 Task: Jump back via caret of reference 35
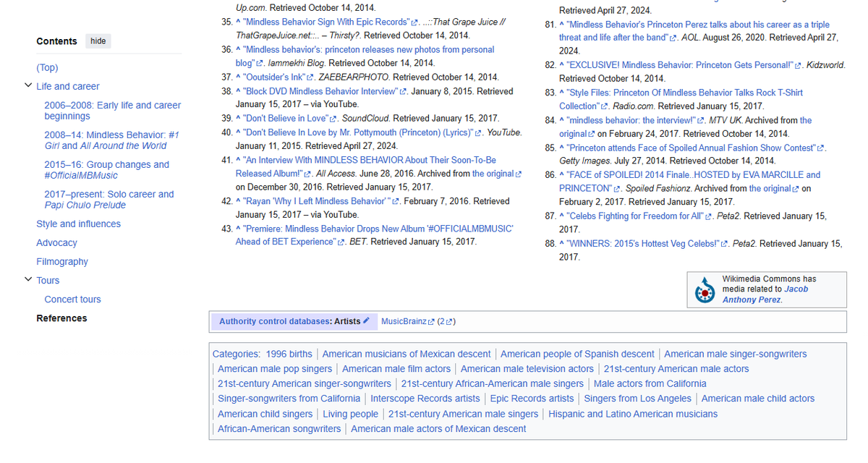(239, 22)
